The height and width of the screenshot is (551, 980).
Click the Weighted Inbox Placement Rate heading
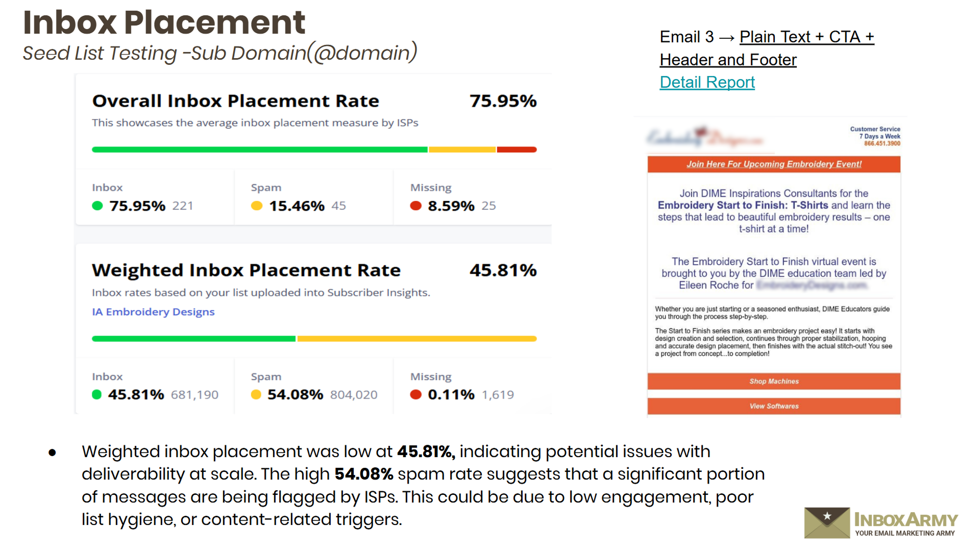[x=246, y=270]
